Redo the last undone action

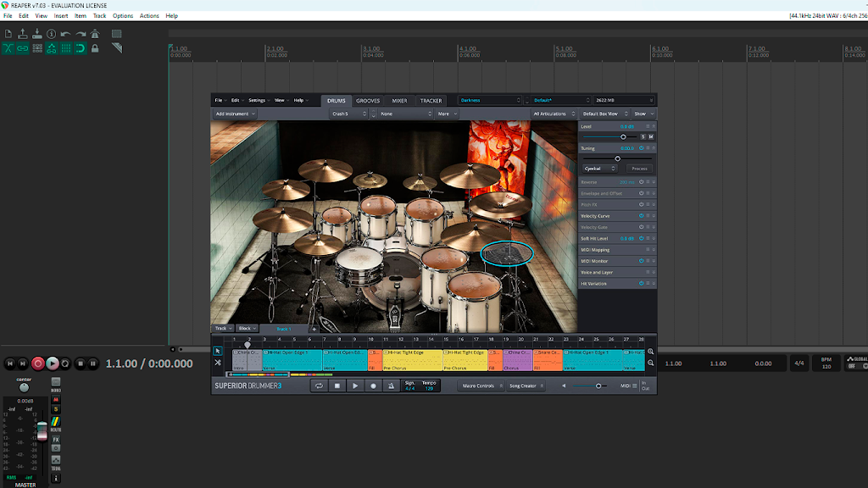(81, 34)
